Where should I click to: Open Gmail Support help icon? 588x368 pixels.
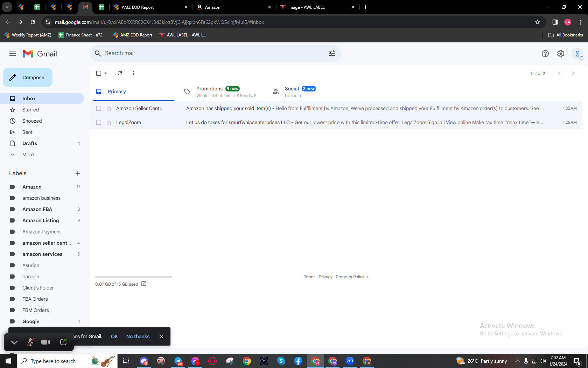coord(545,54)
